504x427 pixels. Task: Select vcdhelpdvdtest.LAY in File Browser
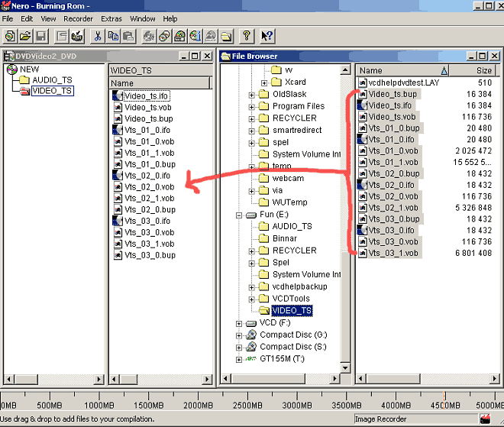[x=404, y=82]
